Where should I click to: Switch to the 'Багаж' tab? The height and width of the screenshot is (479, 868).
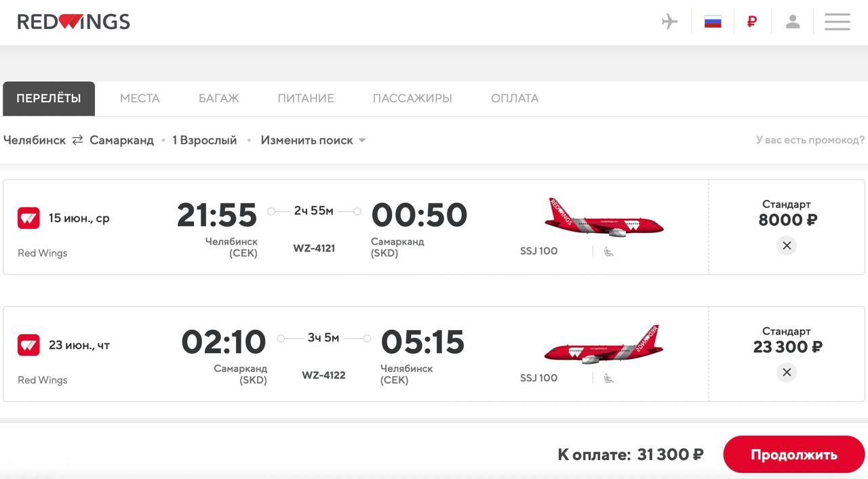click(218, 98)
